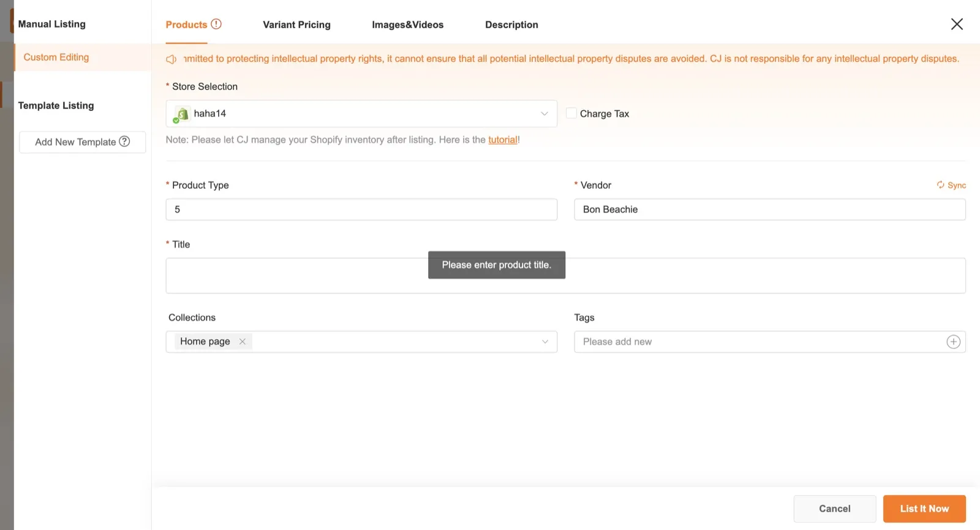Click the announcement speaker icon
980x530 pixels.
171,59
